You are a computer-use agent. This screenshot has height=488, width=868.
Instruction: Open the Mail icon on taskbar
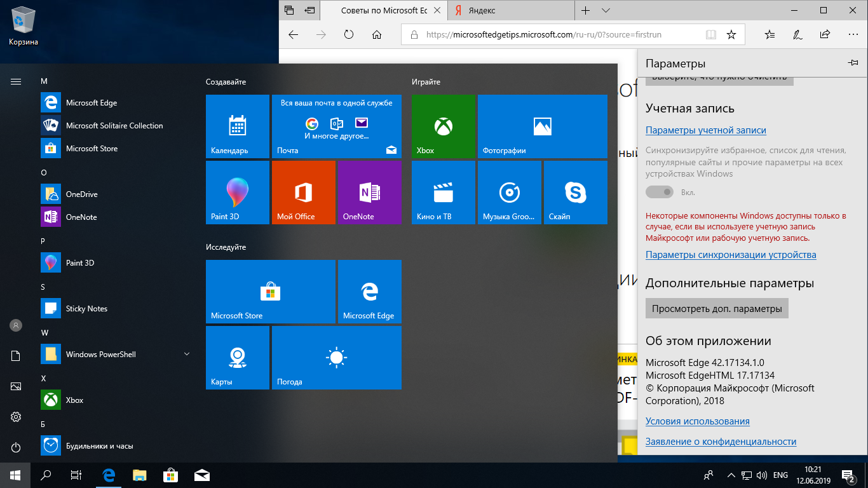coord(202,475)
